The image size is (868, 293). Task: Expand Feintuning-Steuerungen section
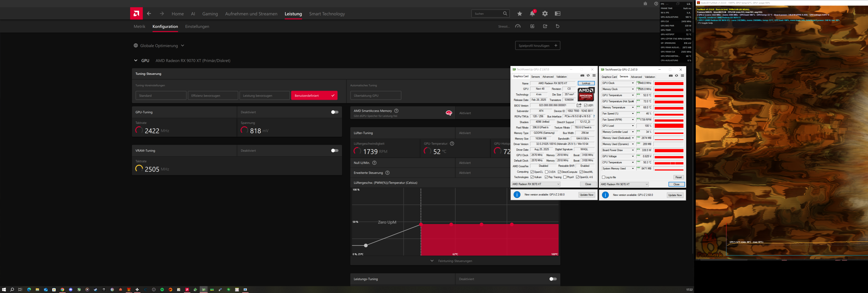[432, 261]
